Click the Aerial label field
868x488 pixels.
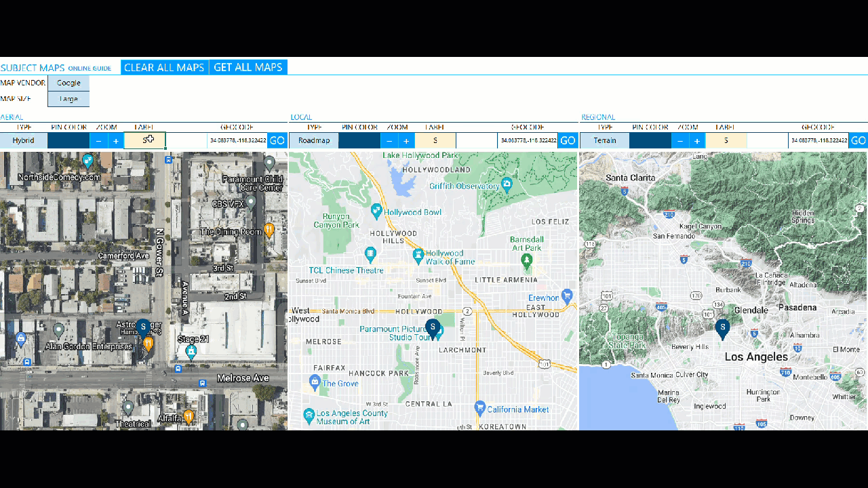[x=144, y=140]
